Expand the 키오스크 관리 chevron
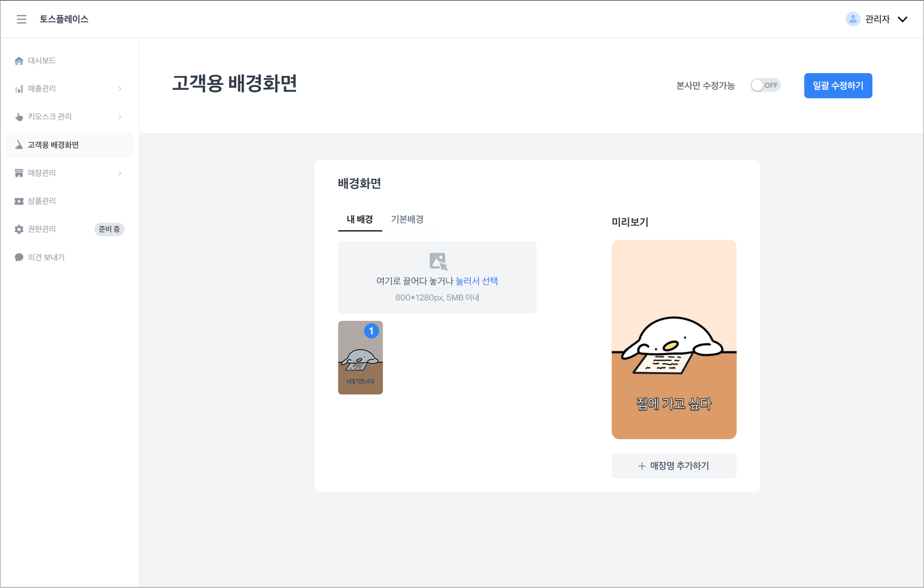 tap(120, 117)
